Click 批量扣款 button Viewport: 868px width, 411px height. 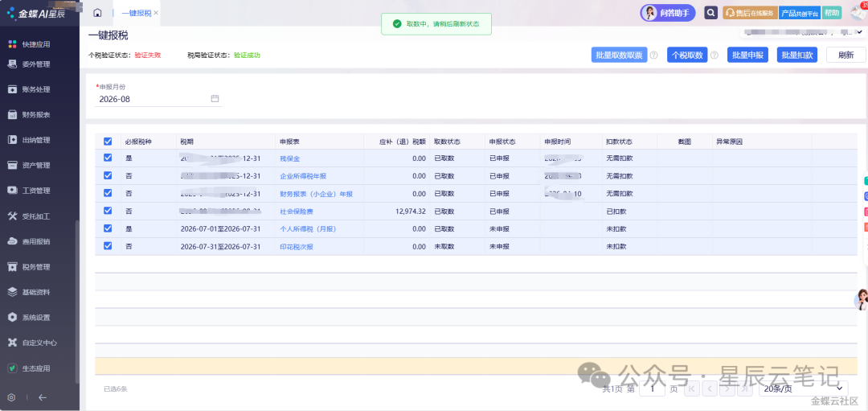click(797, 55)
